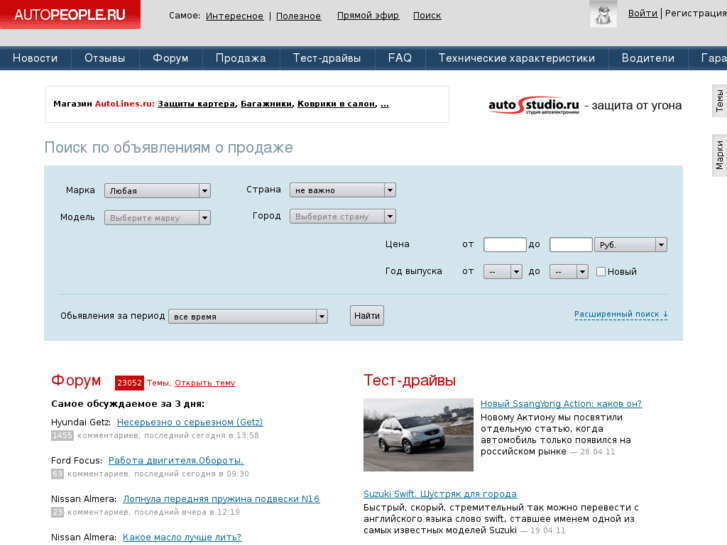727x545 pixels.
Task: Open the autostudio.ru banner logo
Action: (533, 105)
